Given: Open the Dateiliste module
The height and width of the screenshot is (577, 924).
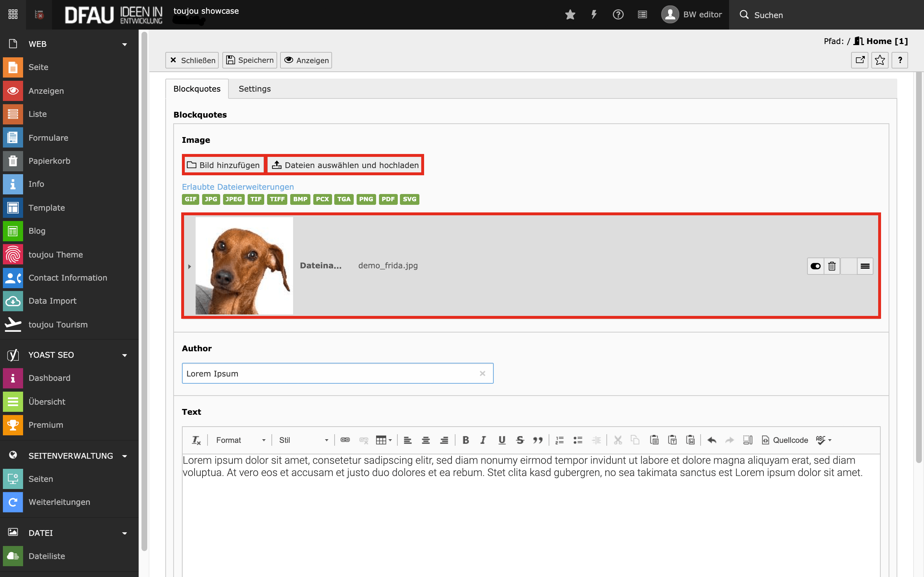Looking at the screenshot, I should (47, 556).
